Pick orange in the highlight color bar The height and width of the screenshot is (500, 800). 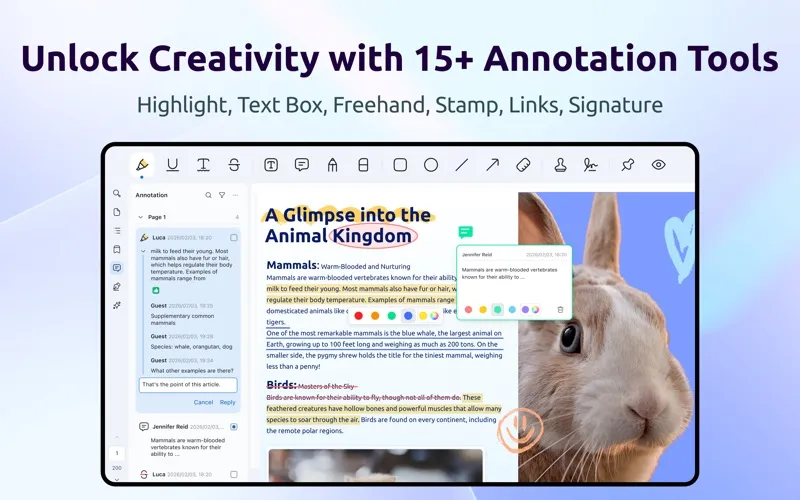pos(375,316)
